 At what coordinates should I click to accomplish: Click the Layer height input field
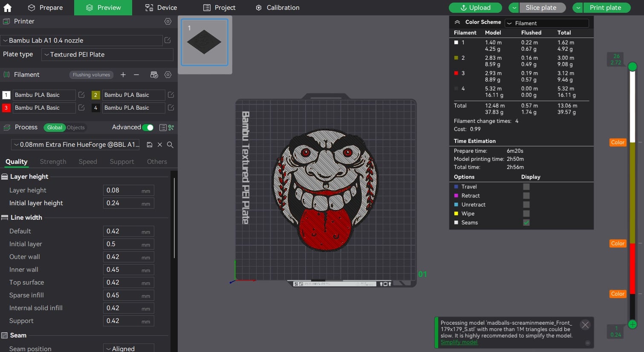[128, 190]
